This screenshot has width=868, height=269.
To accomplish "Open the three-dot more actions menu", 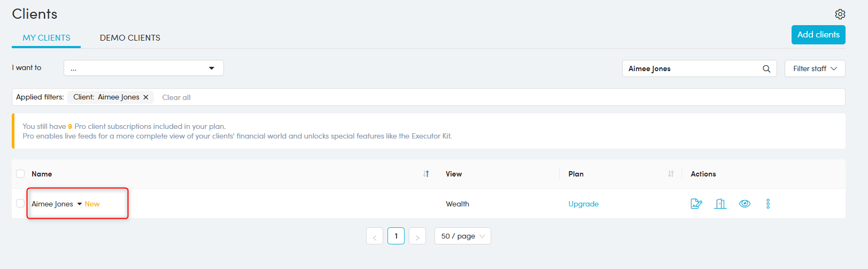I will click(x=768, y=204).
